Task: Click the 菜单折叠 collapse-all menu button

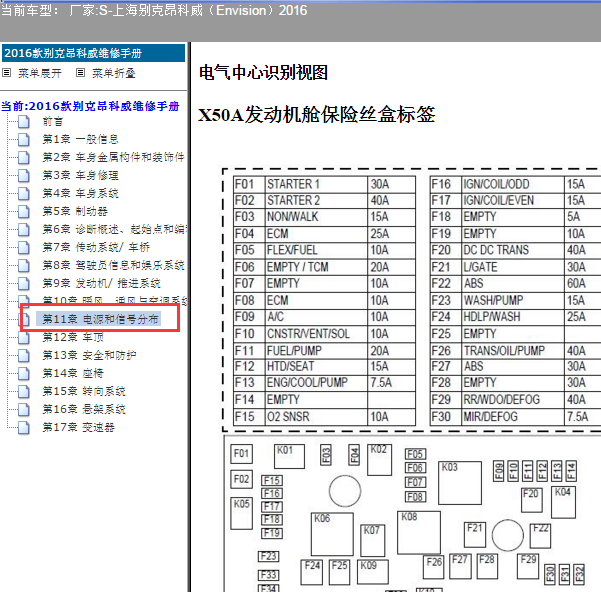Action: [x=114, y=73]
